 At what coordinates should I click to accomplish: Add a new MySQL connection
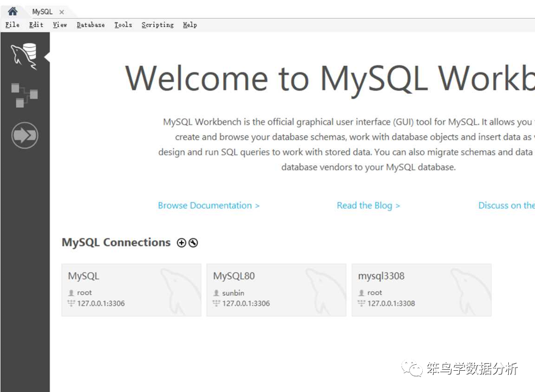tap(181, 243)
